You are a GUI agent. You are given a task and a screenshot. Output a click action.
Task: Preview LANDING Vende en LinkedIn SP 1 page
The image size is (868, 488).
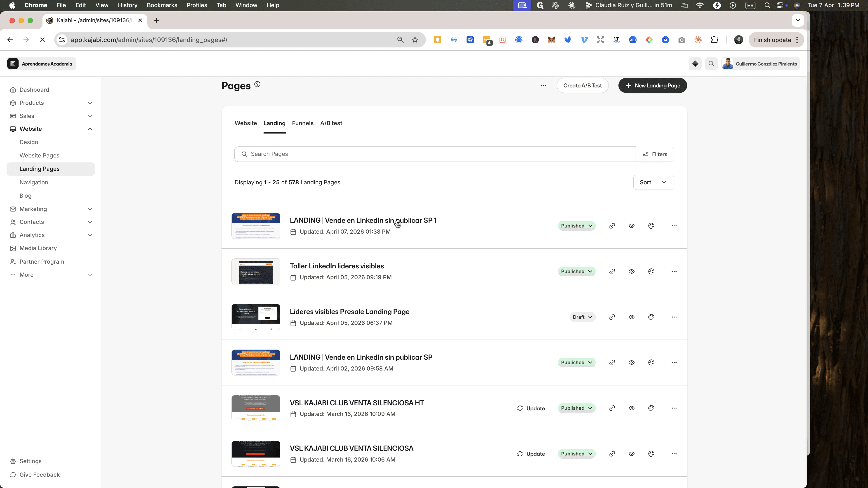point(632,226)
